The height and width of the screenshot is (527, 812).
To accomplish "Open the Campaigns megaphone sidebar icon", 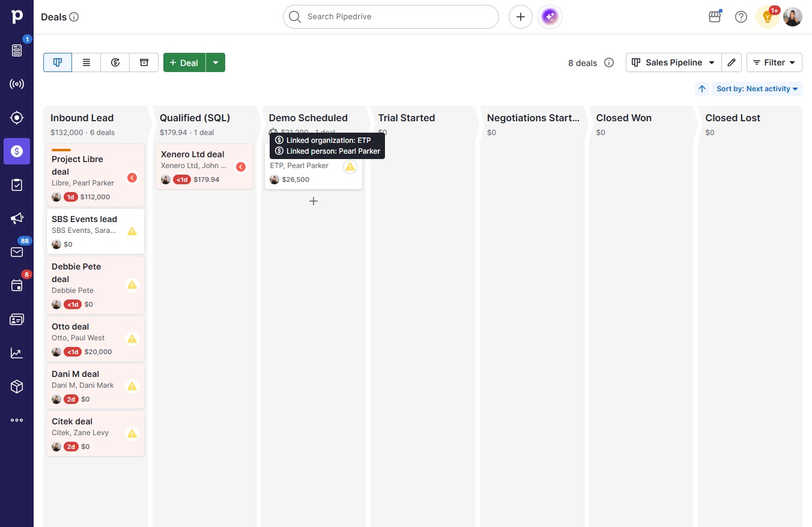I will pos(17,218).
